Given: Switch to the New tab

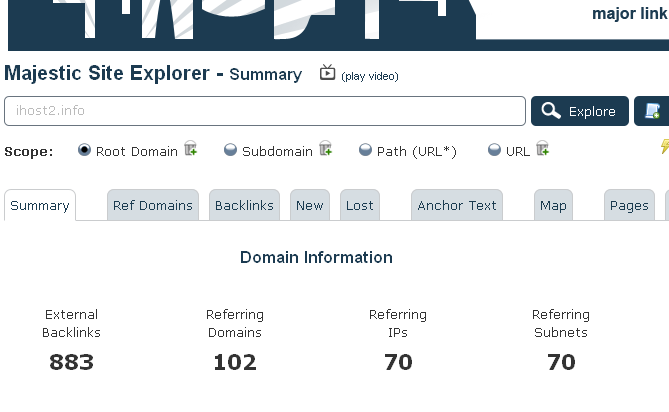Looking at the screenshot, I should (310, 206).
